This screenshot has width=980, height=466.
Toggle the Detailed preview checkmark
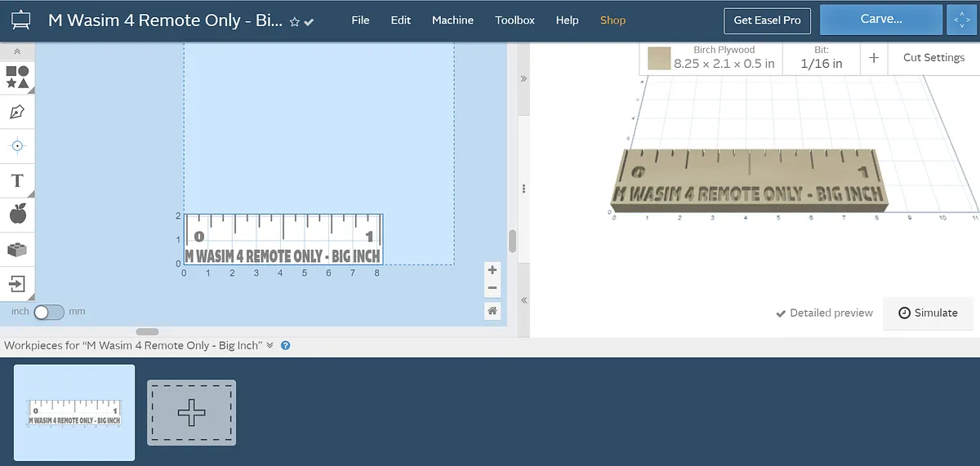coord(781,313)
